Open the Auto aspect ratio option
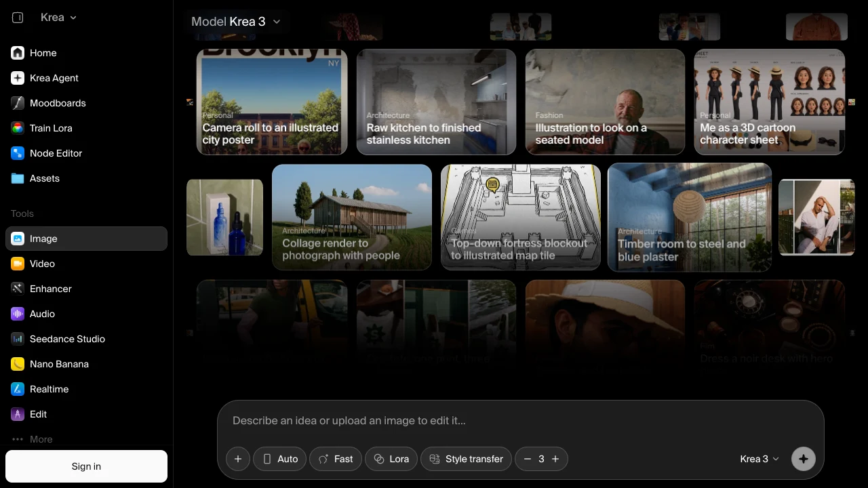Viewport: 868px width, 488px height. [x=280, y=459]
